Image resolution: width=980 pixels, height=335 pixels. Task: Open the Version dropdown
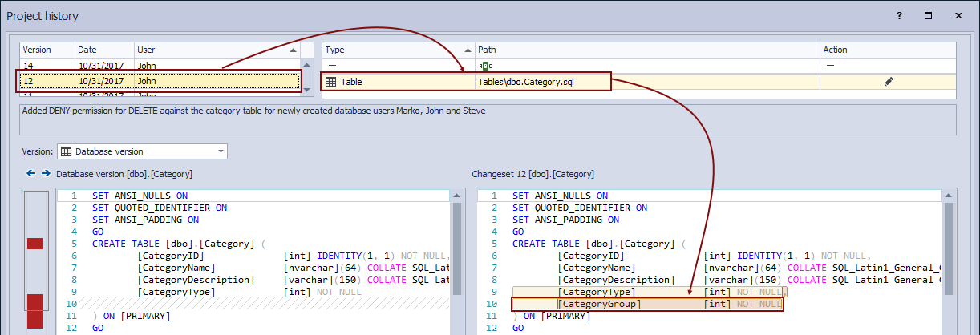click(221, 151)
